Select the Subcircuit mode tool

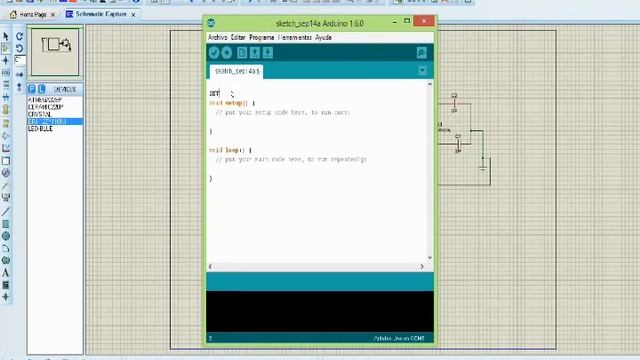[6, 109]
